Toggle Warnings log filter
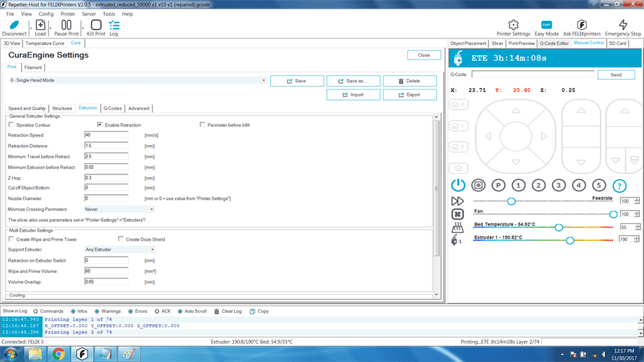The width and height of the screenshot is (644, 362). [97, 312]
